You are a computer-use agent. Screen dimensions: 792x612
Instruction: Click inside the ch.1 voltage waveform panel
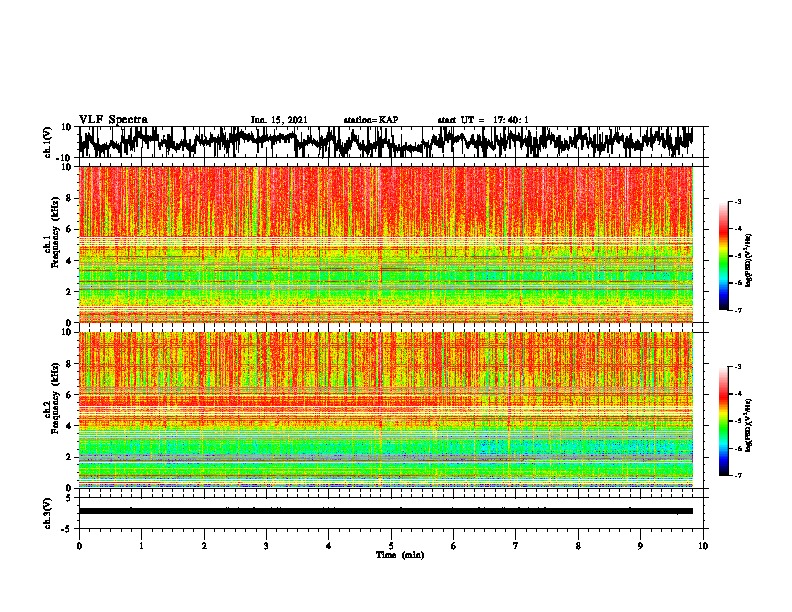pos(390,142)
